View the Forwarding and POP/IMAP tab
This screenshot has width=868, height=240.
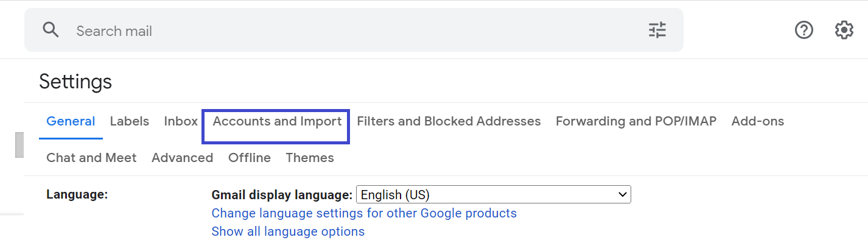click(x=636, y=121)
